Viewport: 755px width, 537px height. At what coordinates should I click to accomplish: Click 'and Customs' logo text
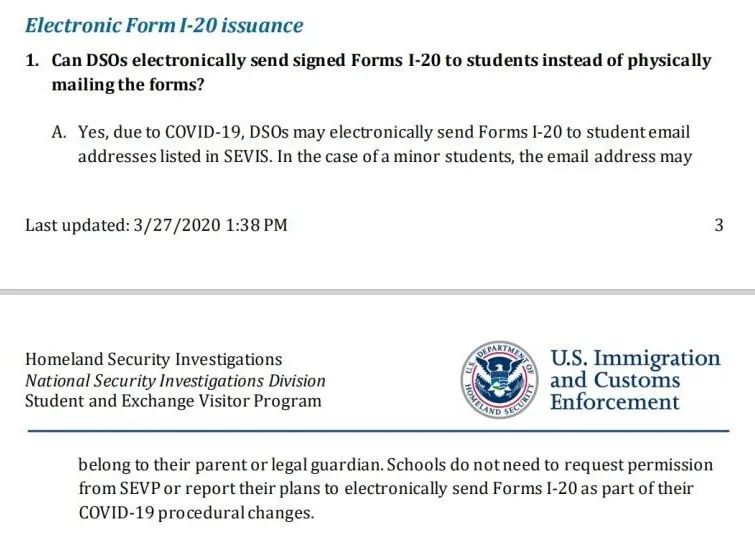615,380
